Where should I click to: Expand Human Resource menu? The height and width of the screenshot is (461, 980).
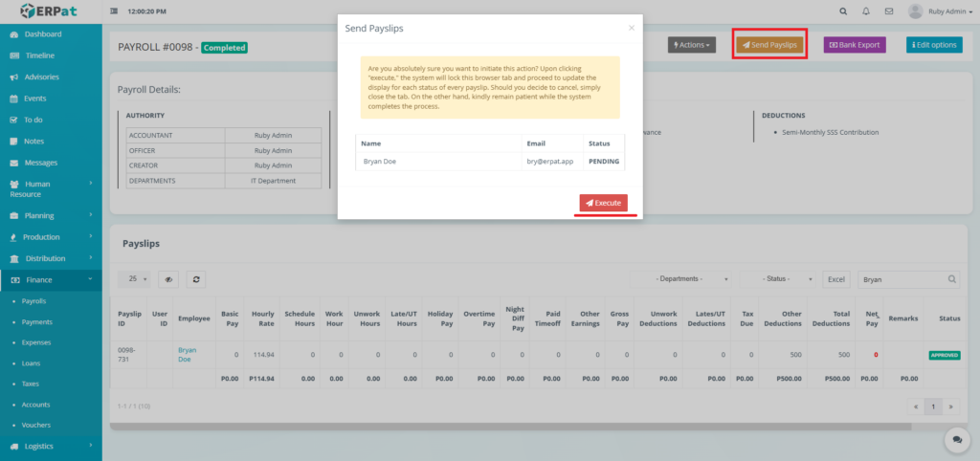(51, 188)
